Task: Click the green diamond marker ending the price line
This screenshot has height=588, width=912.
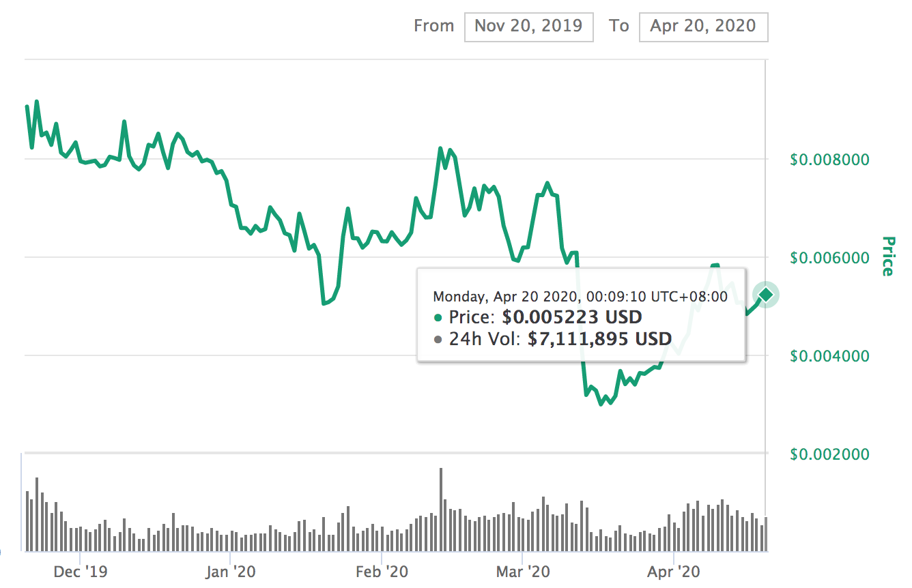Action: [766, 294]
